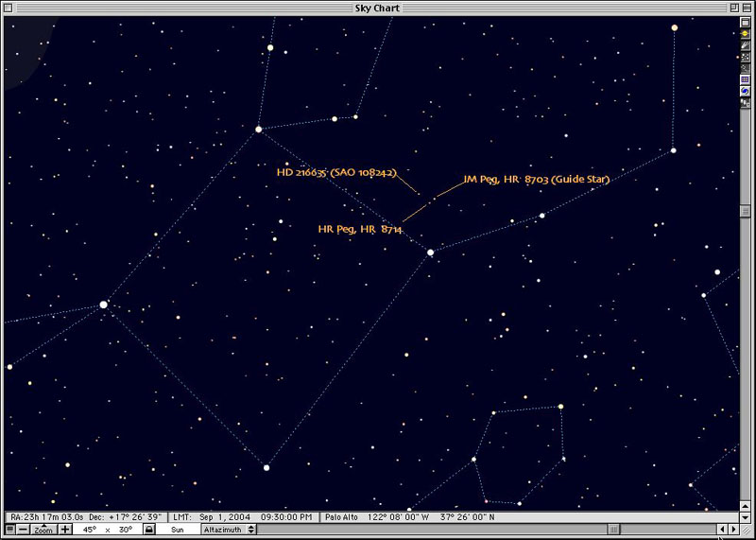This screenshot has width=756, height=540.
Task: Click the HR Peg, HR 8714 label
Action: [x=360, y=229]
